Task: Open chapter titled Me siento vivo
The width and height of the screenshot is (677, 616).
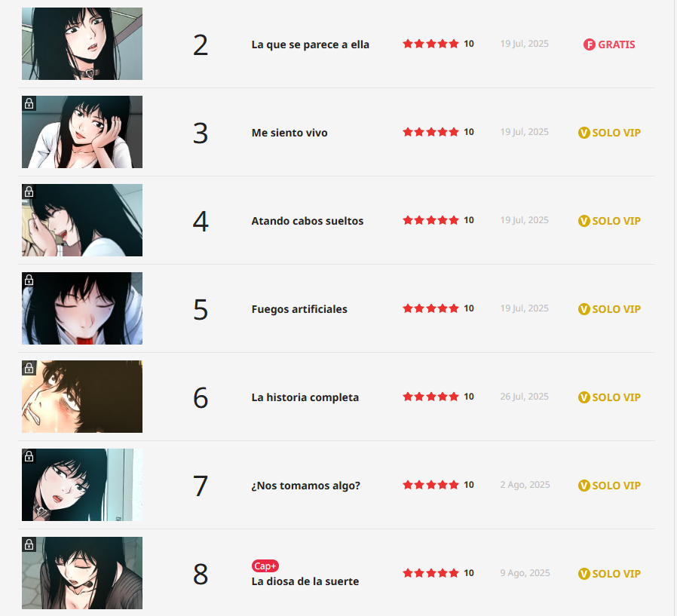Action: point(289,133)
